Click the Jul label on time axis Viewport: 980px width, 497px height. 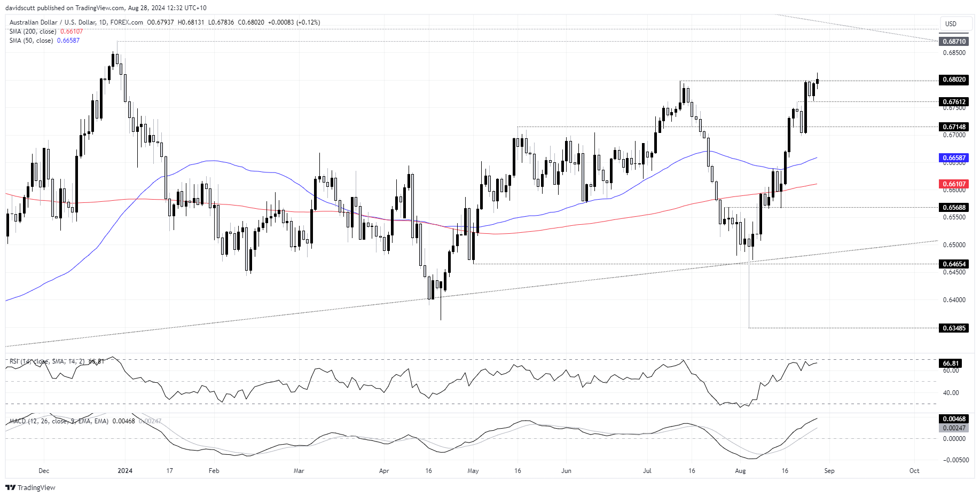point(647,471)
